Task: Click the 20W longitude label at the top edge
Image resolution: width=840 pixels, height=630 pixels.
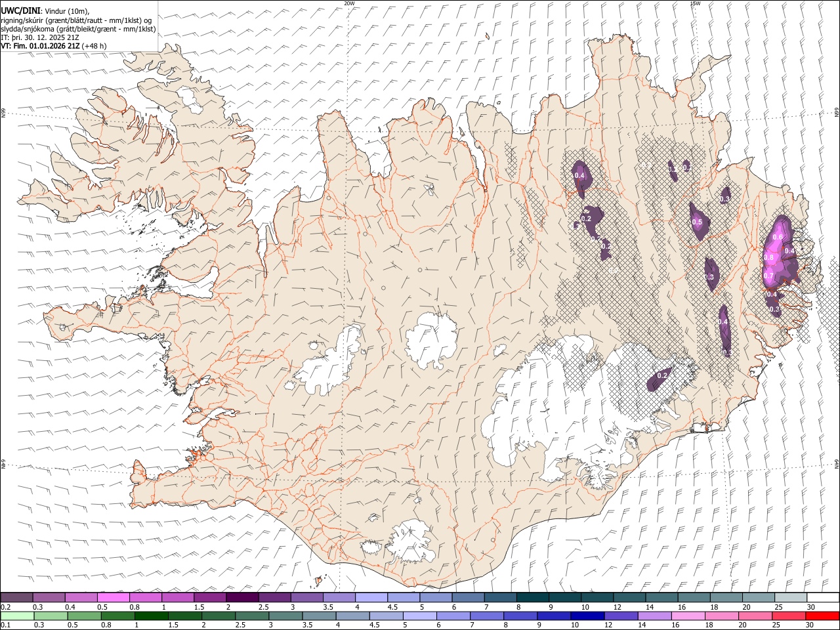Action: (x=349, y=3)
